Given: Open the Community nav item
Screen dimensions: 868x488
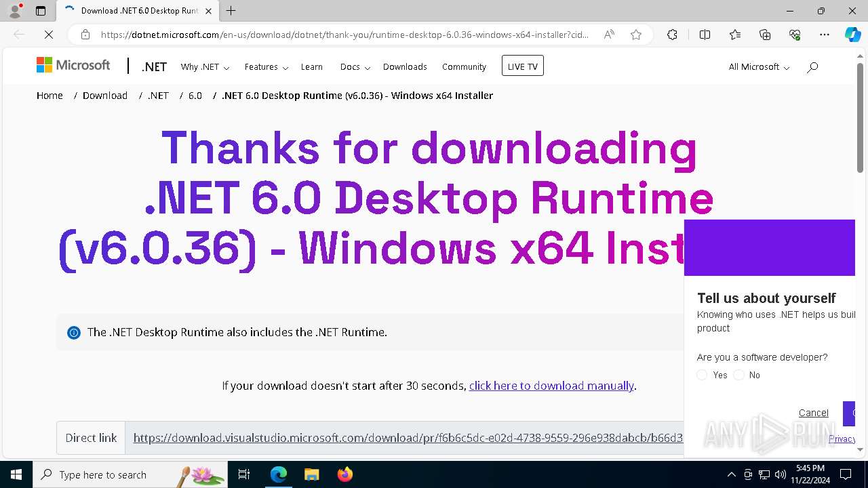Looking at the screenshot, I should [464, 66].
